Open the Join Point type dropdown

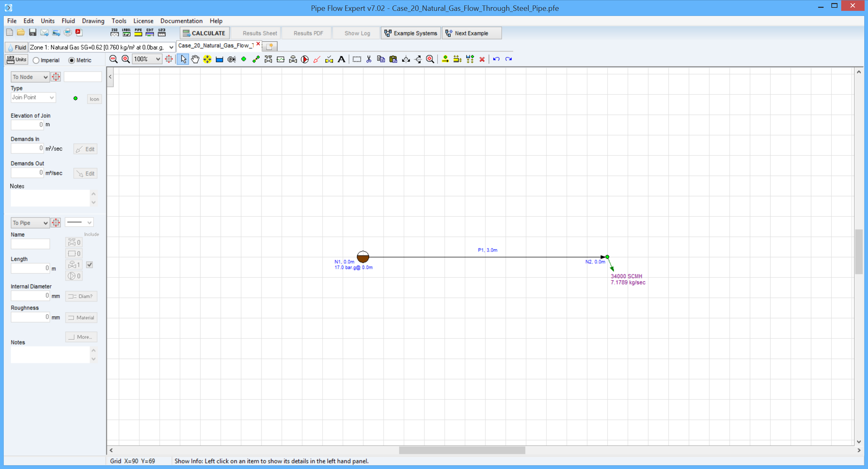(x=33, y=98)
